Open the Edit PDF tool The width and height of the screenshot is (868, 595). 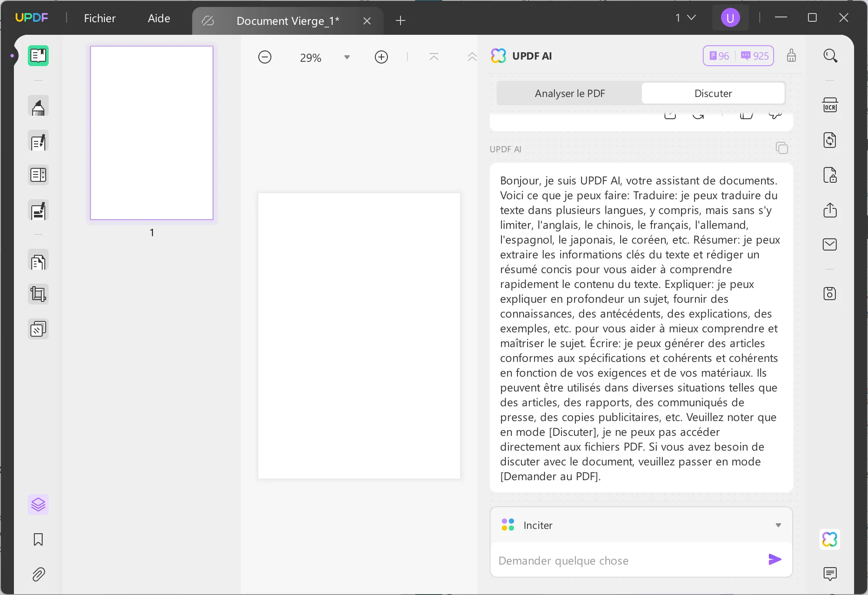click(38, 141)
